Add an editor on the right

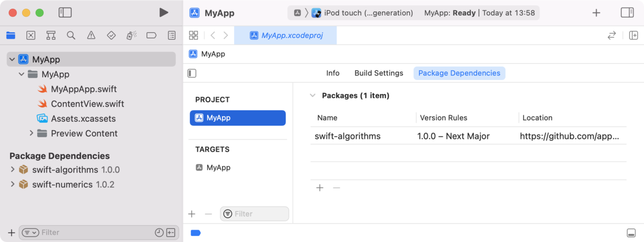coord(633,35)
